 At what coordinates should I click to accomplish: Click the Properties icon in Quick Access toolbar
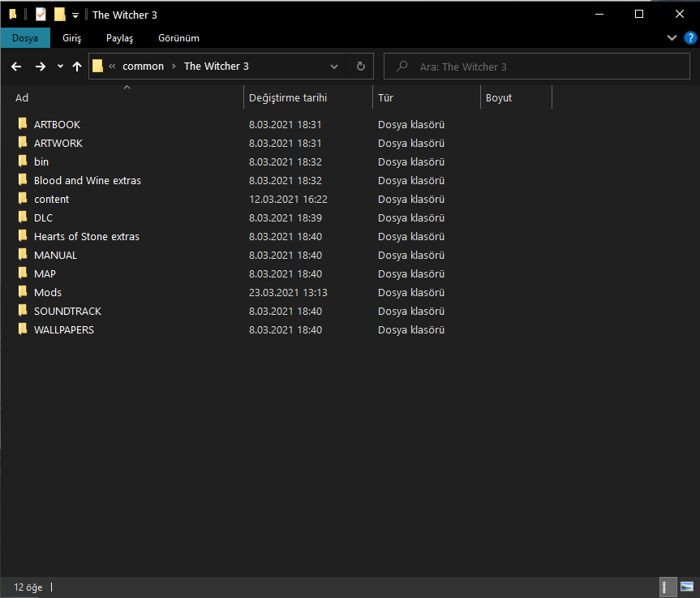coord(41,15)
